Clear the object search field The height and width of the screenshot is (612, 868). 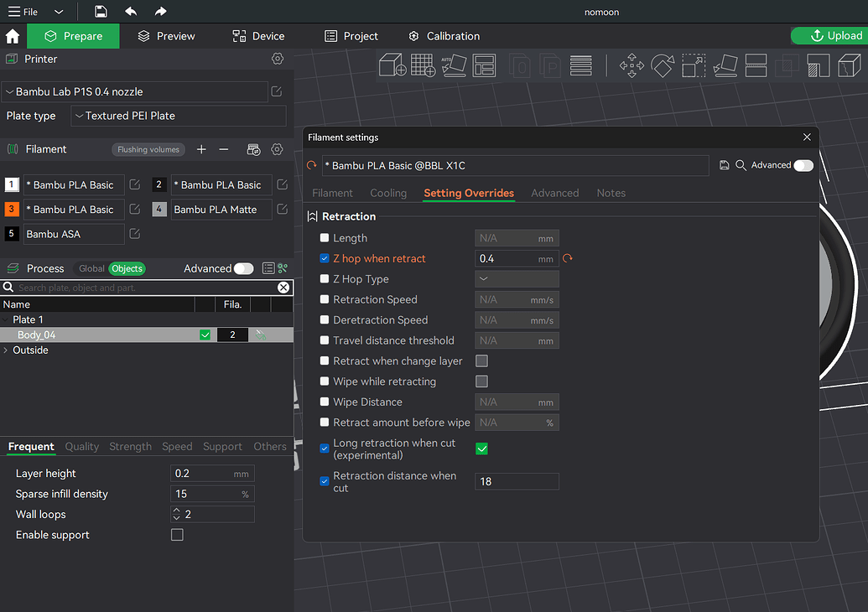coord(283,288)
